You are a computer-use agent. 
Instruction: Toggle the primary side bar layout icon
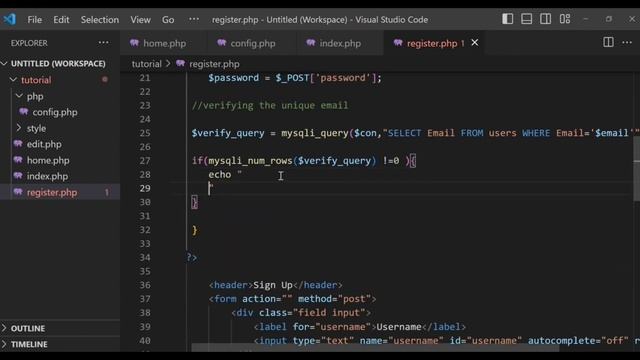click(x=507, y=19)
